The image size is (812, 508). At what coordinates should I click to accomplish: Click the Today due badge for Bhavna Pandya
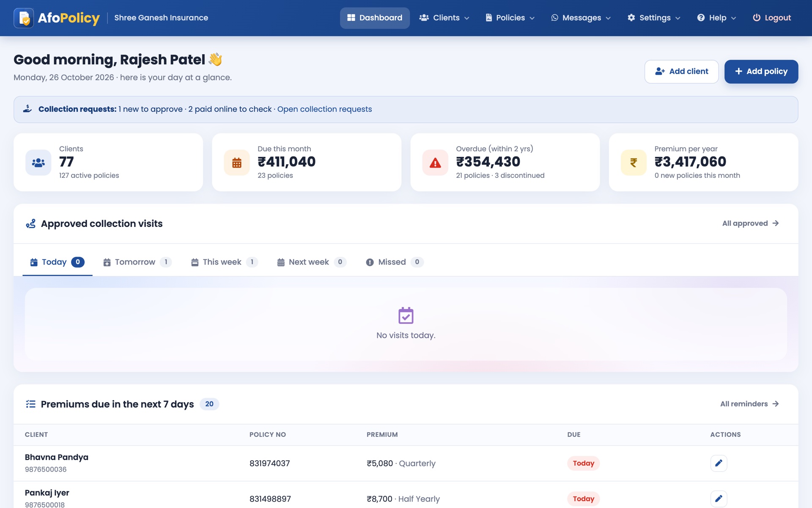(583, 463)
